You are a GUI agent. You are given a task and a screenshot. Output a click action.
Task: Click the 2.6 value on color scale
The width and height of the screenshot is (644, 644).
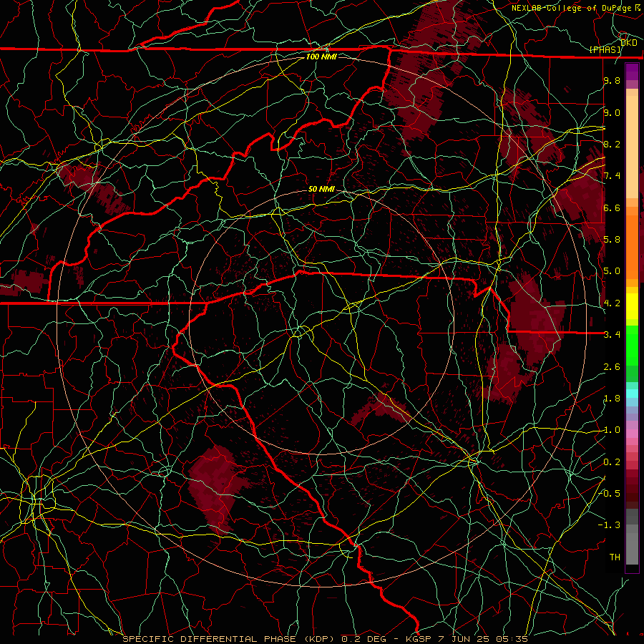tap(612, 367)
